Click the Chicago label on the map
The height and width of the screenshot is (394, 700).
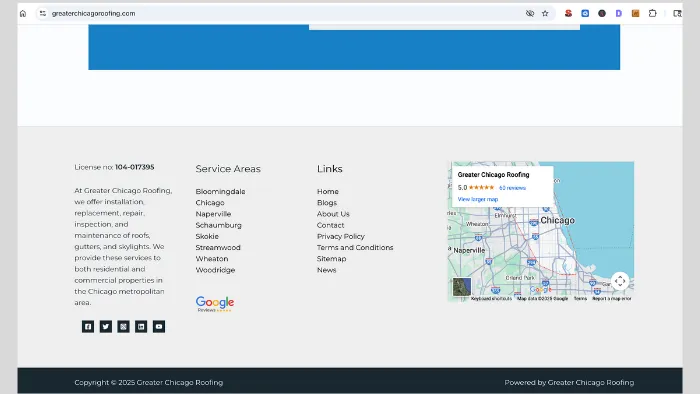558,220
